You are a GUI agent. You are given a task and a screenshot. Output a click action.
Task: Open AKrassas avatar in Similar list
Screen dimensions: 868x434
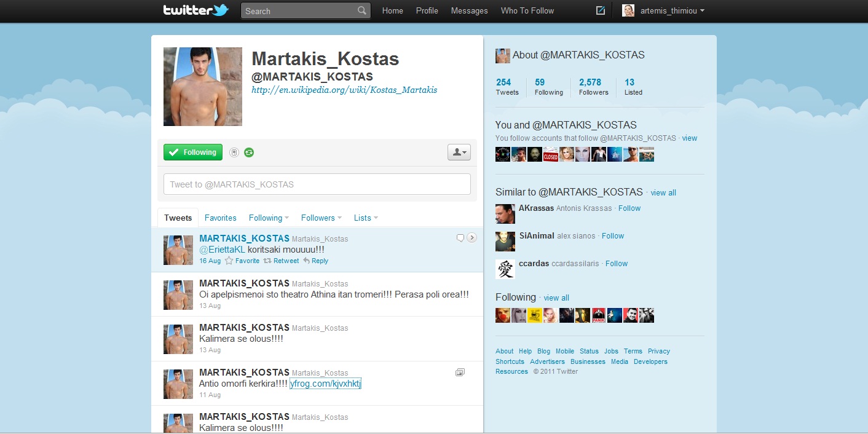[505, 214]
